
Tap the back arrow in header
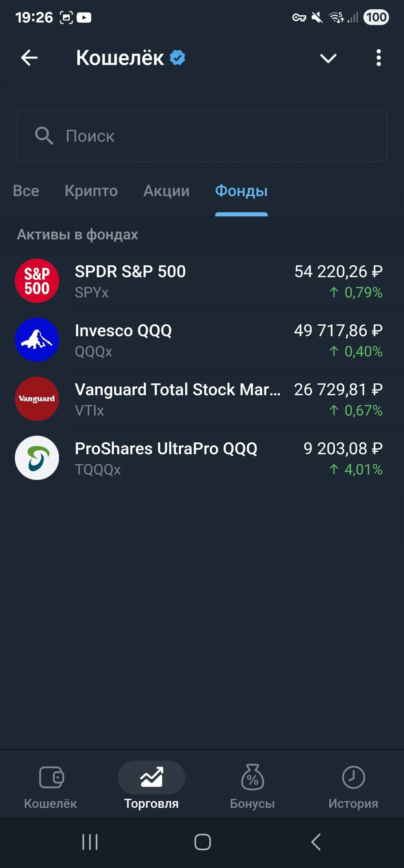29,58
